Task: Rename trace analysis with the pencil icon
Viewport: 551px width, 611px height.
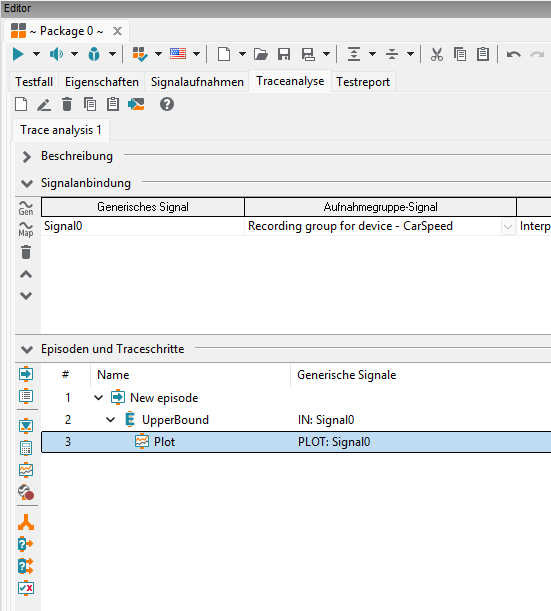Action: click(44, 104)
